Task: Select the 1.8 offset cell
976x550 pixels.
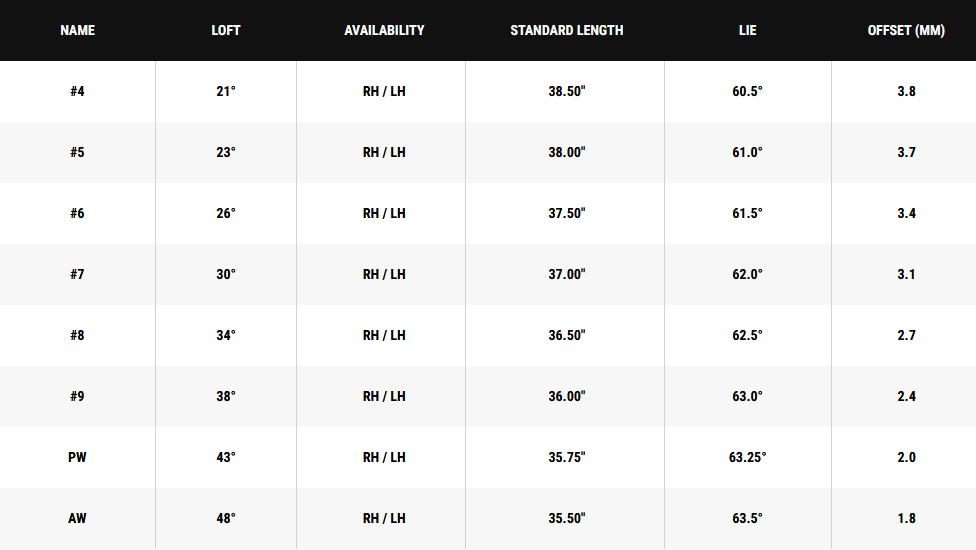Action: tap(906, 519)
